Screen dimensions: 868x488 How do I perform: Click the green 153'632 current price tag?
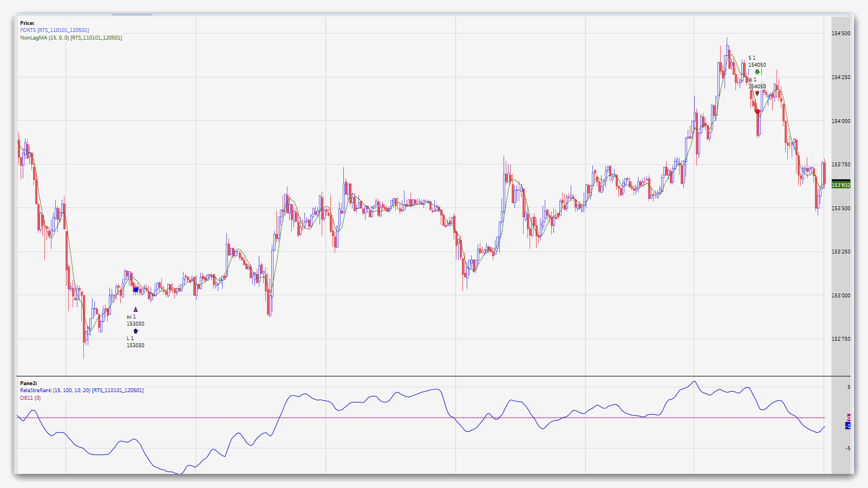[840, 185]
